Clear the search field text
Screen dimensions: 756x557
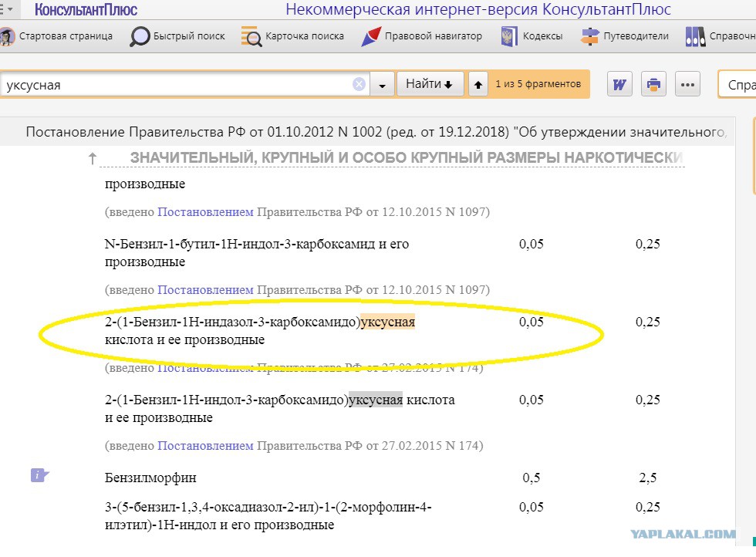[x=359, y=85]
